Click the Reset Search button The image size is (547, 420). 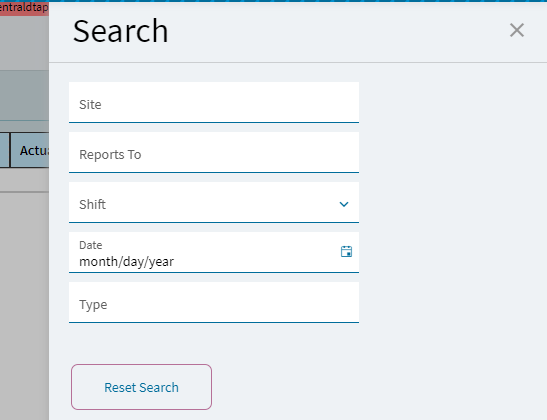[141, 387]
